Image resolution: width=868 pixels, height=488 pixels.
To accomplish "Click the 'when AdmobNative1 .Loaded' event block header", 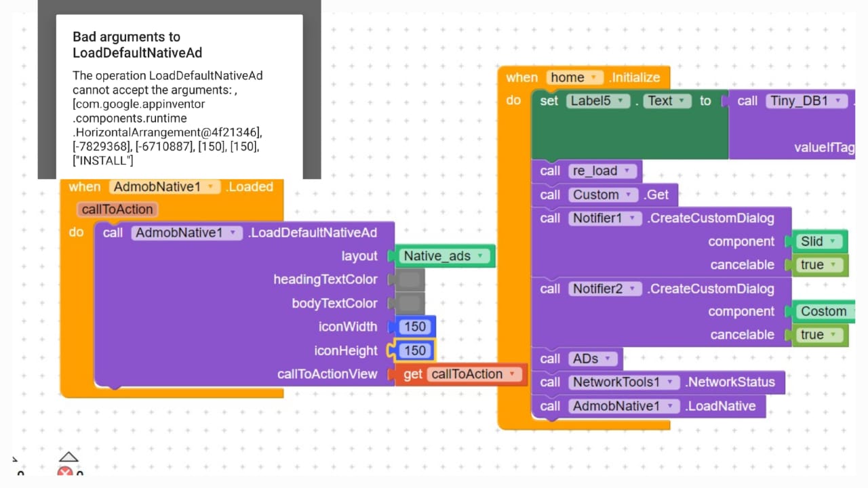I will click(x=171, y=187).
